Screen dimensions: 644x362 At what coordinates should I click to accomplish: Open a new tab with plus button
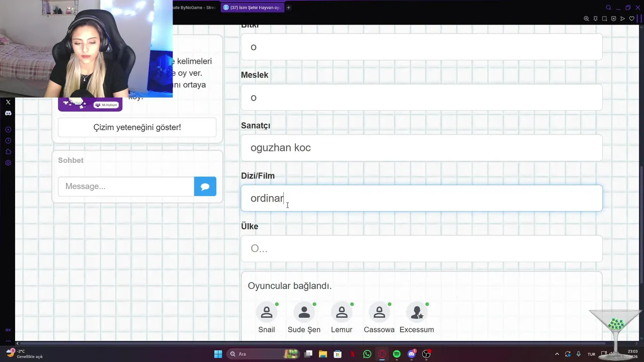288,8
